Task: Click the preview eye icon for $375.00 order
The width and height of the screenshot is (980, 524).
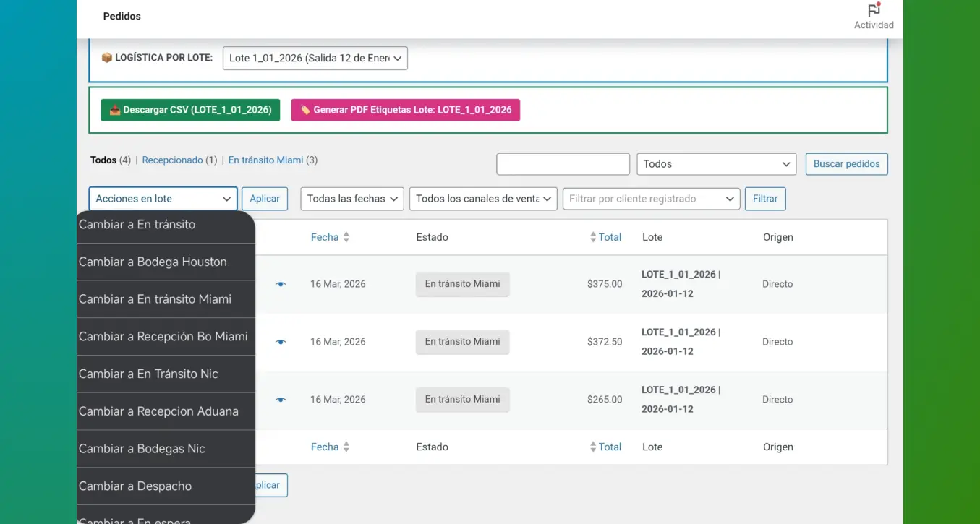Action: pyautogui.click(x=281, y=284)
